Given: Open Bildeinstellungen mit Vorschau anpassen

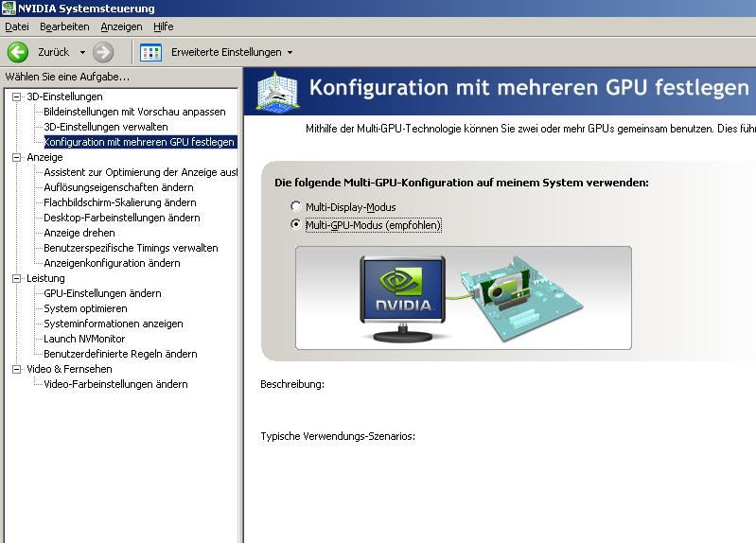Looking at the screenshot, I should pos(134,112).
